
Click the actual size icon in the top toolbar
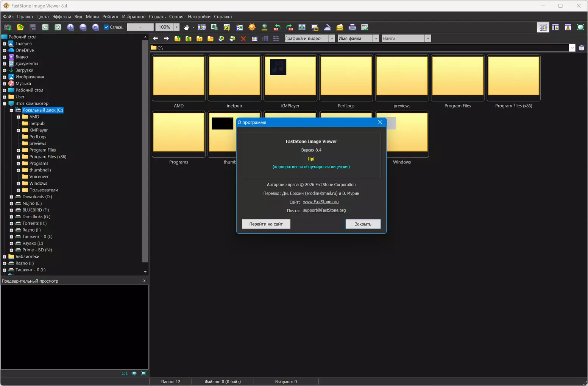click(95, 27)
